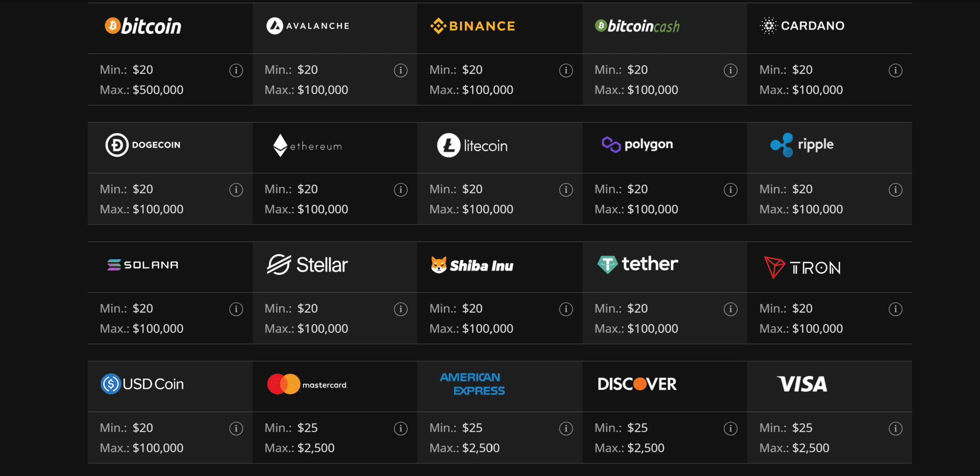Click the Binance info icon

pos(566,70)
